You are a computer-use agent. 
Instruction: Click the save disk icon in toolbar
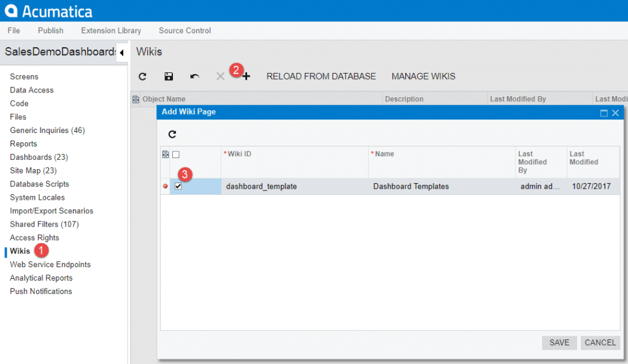tap(169, 77)
